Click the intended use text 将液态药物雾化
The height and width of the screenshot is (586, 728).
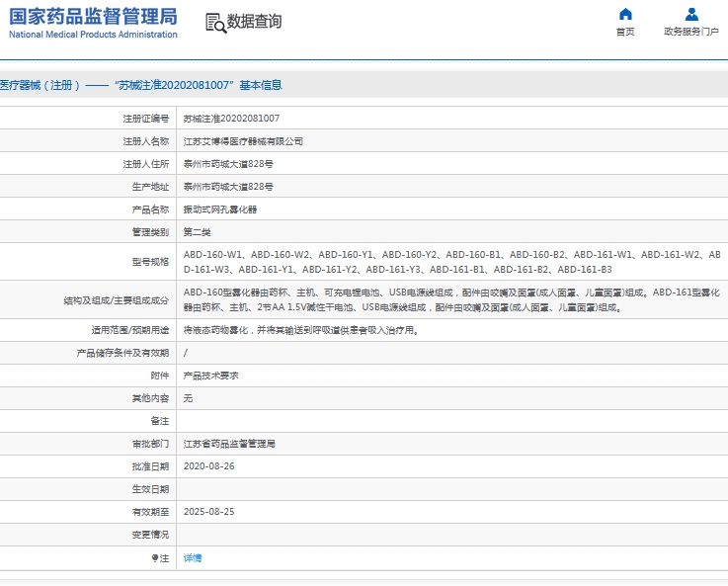pyautogui.click(x=301, y=330)
